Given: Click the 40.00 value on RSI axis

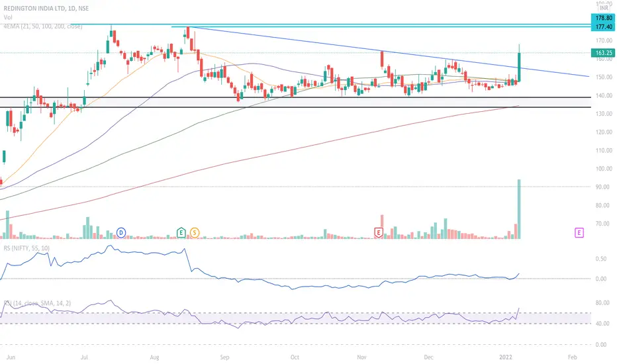Looking at the screenshot, I should click(602, 324).
